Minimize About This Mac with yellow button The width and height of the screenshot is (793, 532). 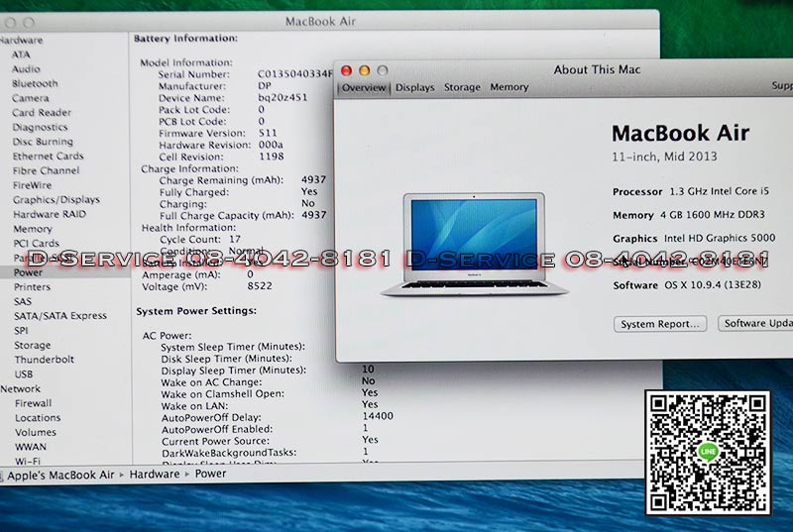[364, 70]
